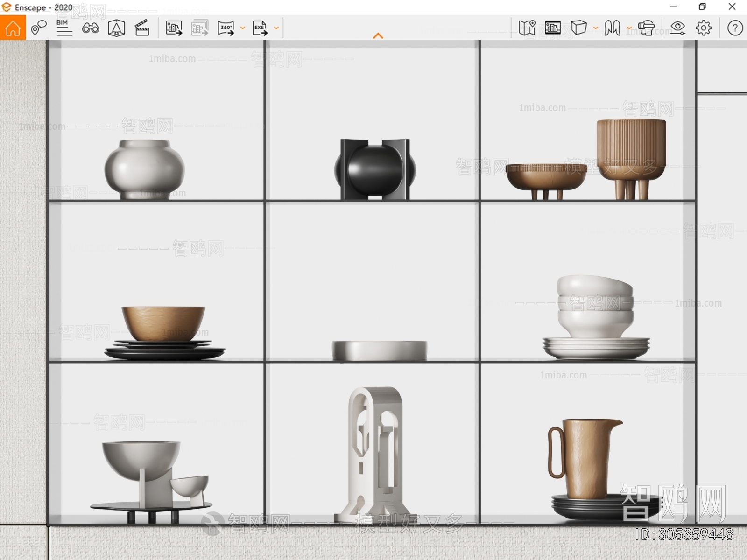Open the Help question mark icon

pyautogui.click(x=735, y=28)
